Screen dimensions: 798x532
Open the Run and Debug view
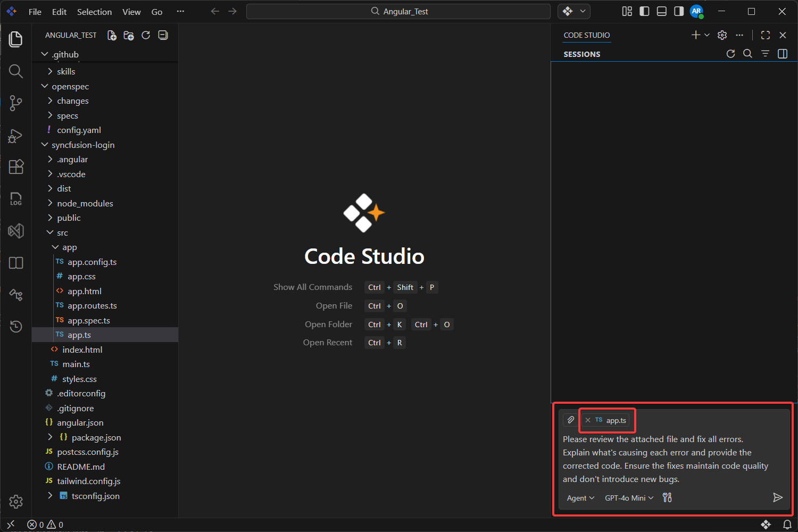(x=16, y=136)
